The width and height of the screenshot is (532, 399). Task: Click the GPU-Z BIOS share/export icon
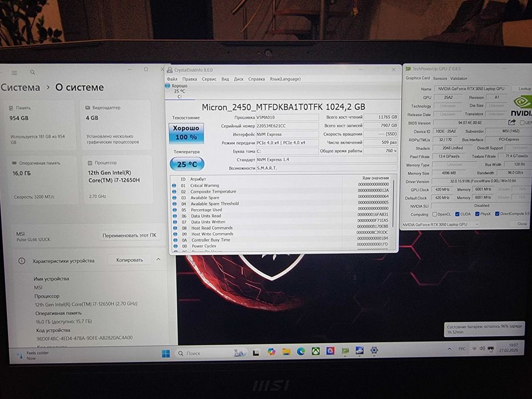[512, 122]
